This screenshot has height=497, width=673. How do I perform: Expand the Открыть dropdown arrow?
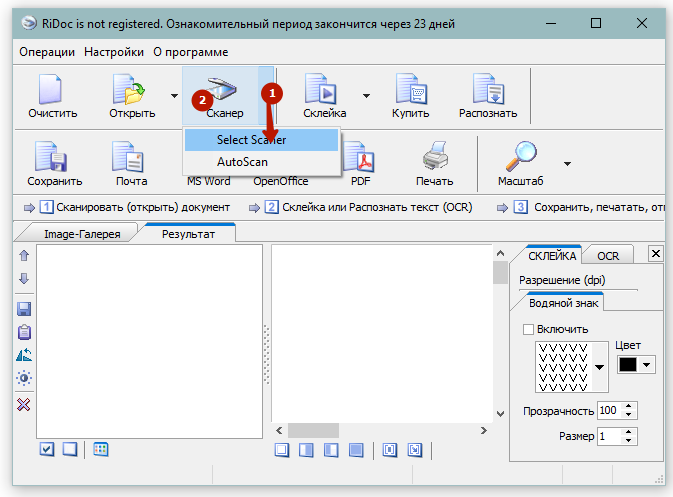click(174, 96)
